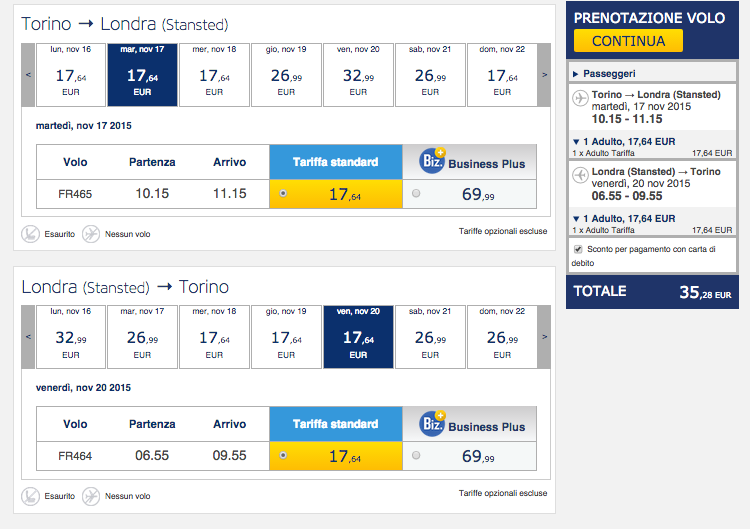Click the plane icon beside Londra → Torino summary

pos(580,175)
